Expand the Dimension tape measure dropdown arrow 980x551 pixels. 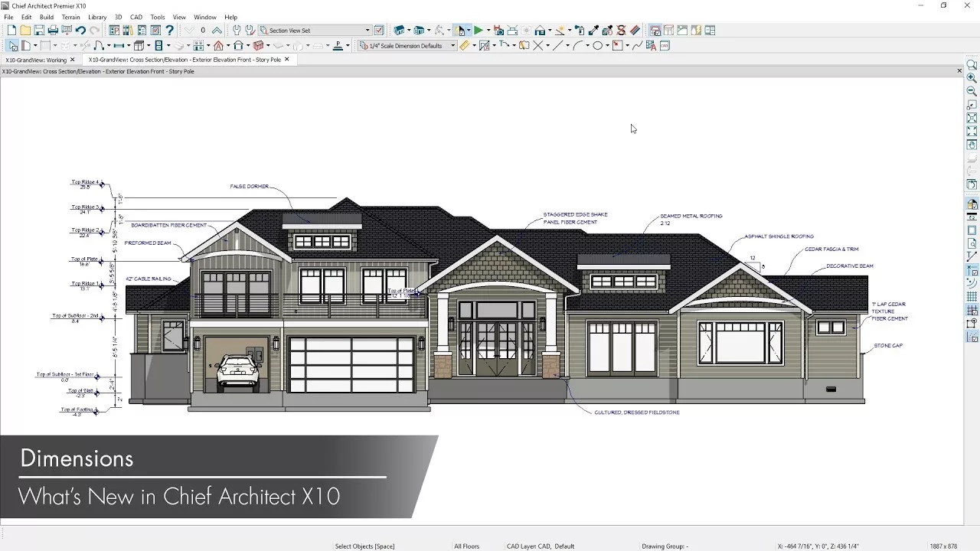[x=474, y=46]
